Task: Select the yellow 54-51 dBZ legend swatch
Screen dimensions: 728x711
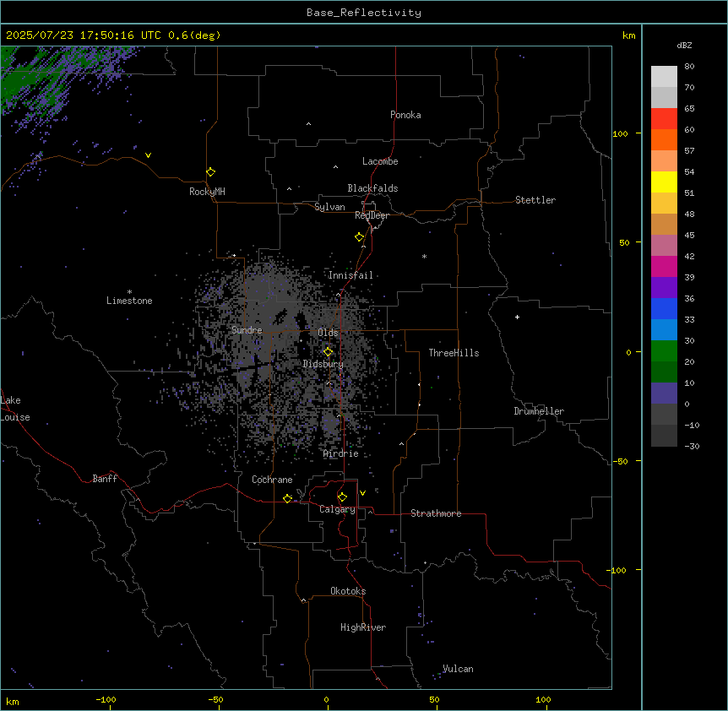Action: click(664, 182)
